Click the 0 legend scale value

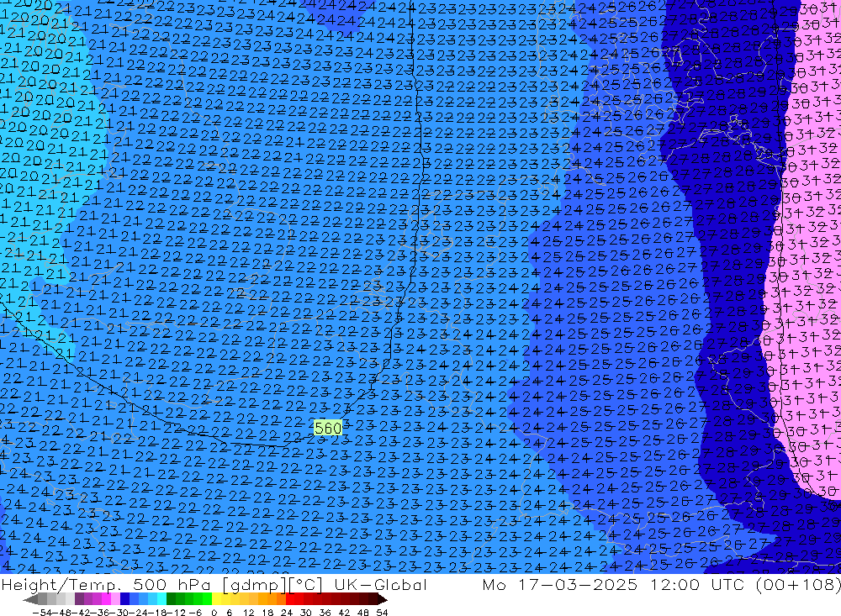pos(214,613)
